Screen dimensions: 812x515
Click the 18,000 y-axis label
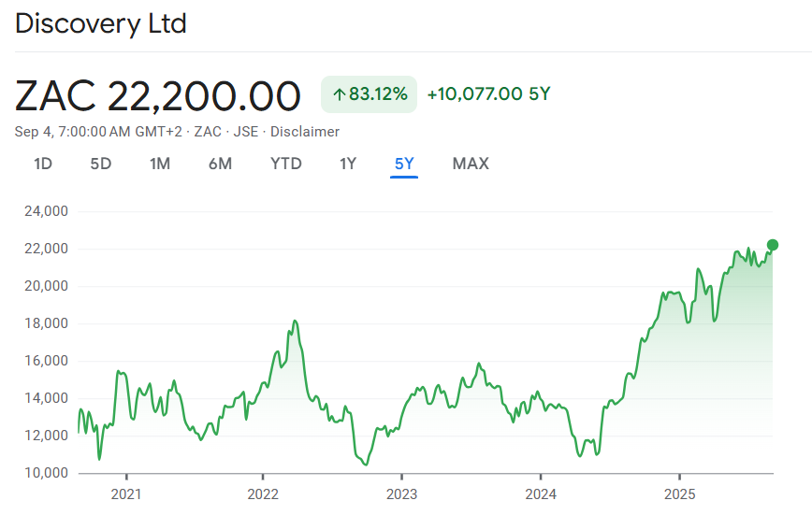coord(46,323)
